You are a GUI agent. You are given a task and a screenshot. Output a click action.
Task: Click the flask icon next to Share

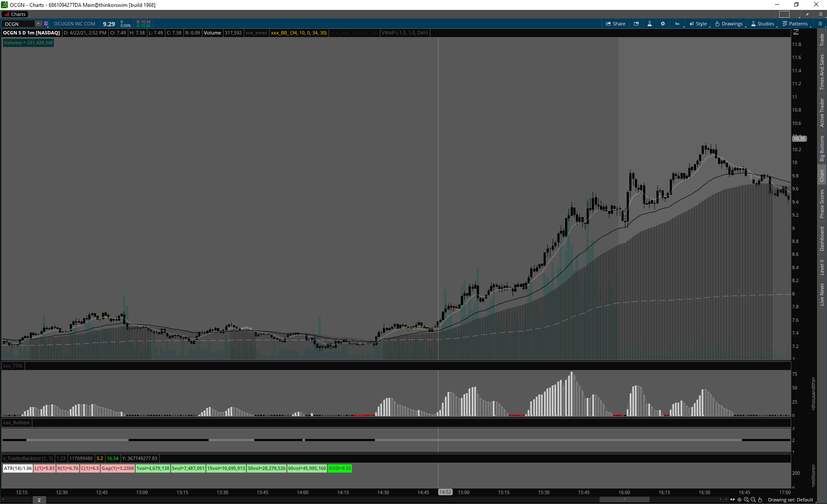(x=650, y=24)
